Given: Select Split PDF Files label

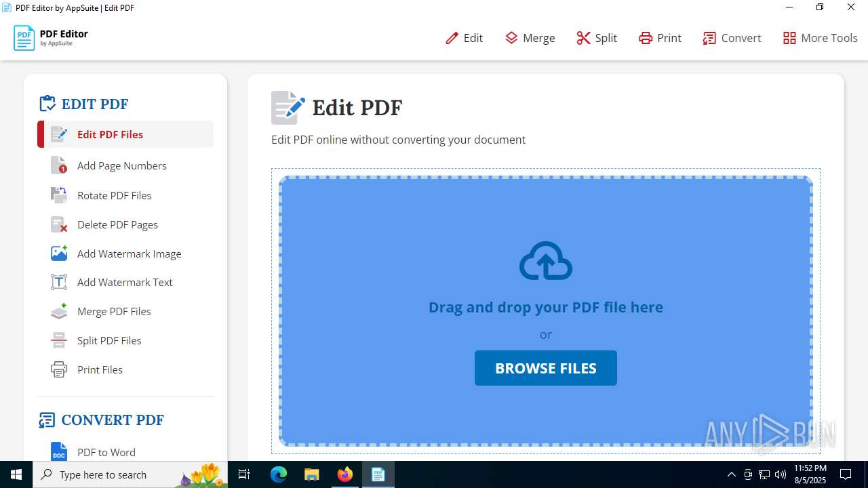Looking at the screenshot, I should tap(109, 340).
